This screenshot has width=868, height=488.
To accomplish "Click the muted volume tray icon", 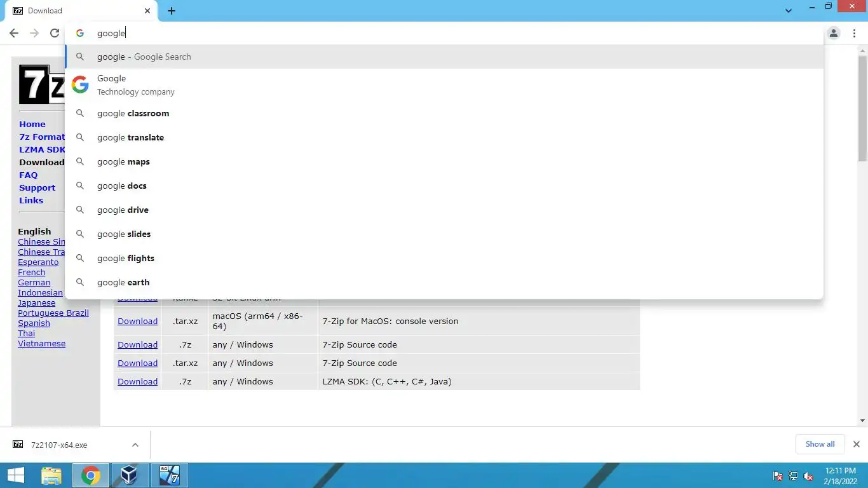I will pos(808,476).
